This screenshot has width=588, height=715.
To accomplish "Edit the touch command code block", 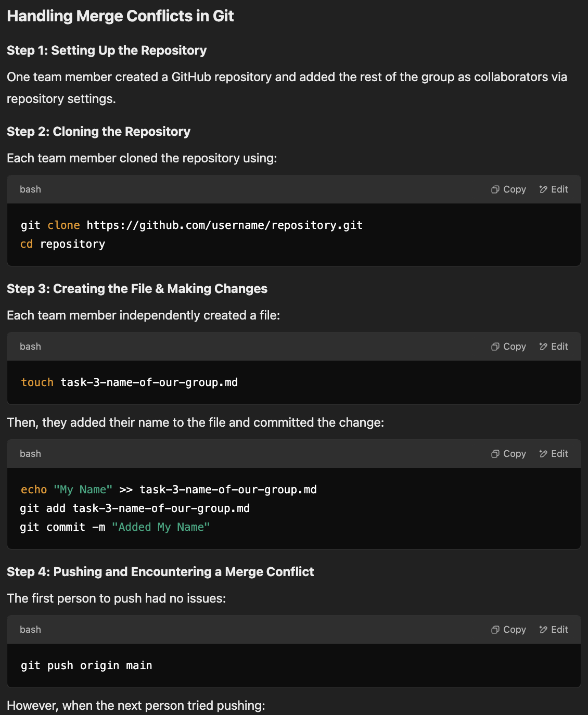I will (x=554, y=347).
